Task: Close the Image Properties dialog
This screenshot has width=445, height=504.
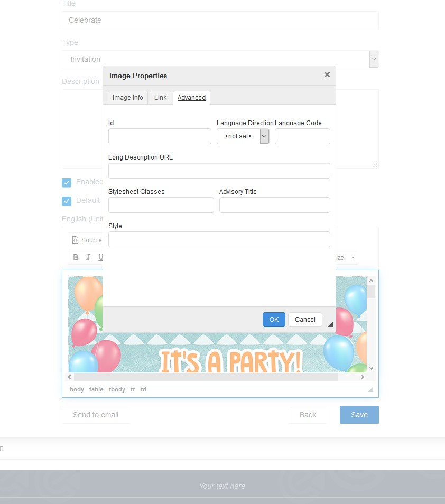Action: (327, 75)
